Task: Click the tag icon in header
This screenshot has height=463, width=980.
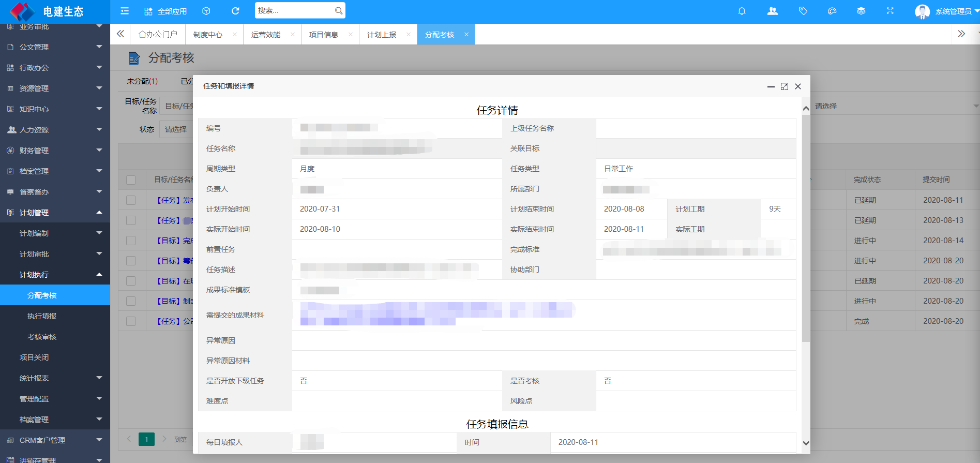Action: [x=803, y=11]
